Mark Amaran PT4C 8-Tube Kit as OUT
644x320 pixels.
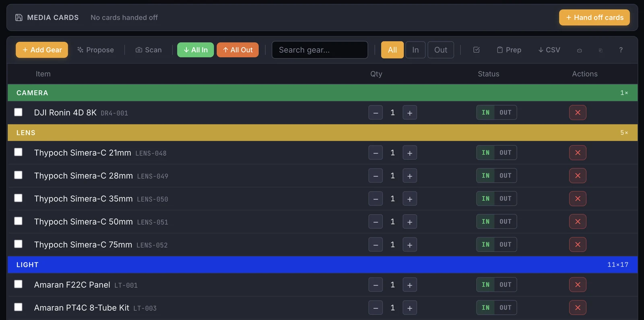point(506,308)
